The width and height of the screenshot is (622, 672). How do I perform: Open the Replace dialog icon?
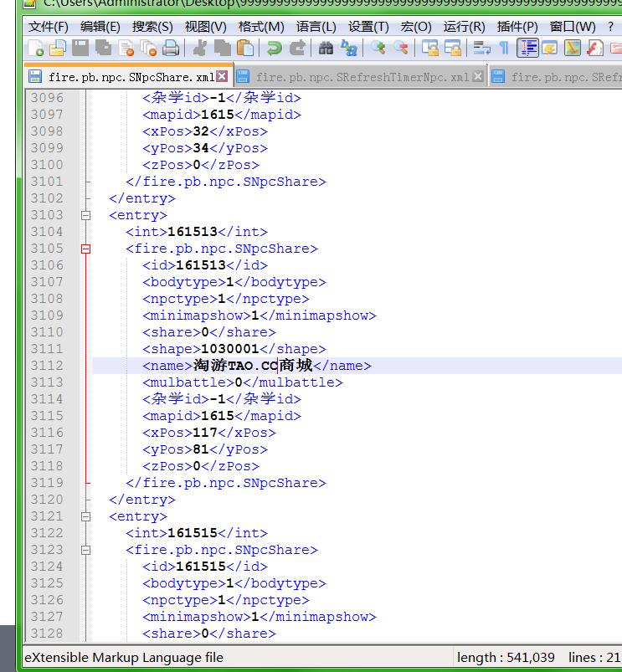pos(349,48)
